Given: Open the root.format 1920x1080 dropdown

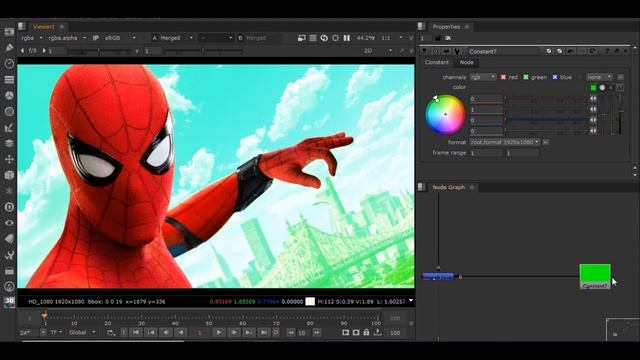Looking at the screenshot, I should point(504,142).
